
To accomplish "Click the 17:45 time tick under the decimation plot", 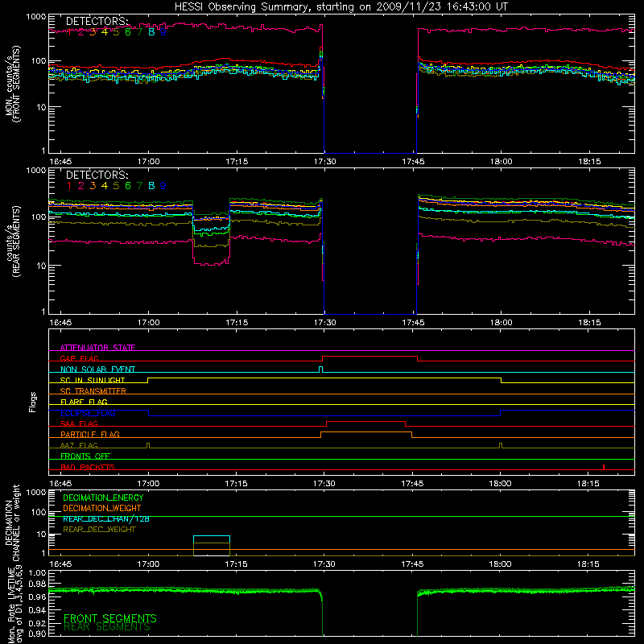I will [412, 564].
